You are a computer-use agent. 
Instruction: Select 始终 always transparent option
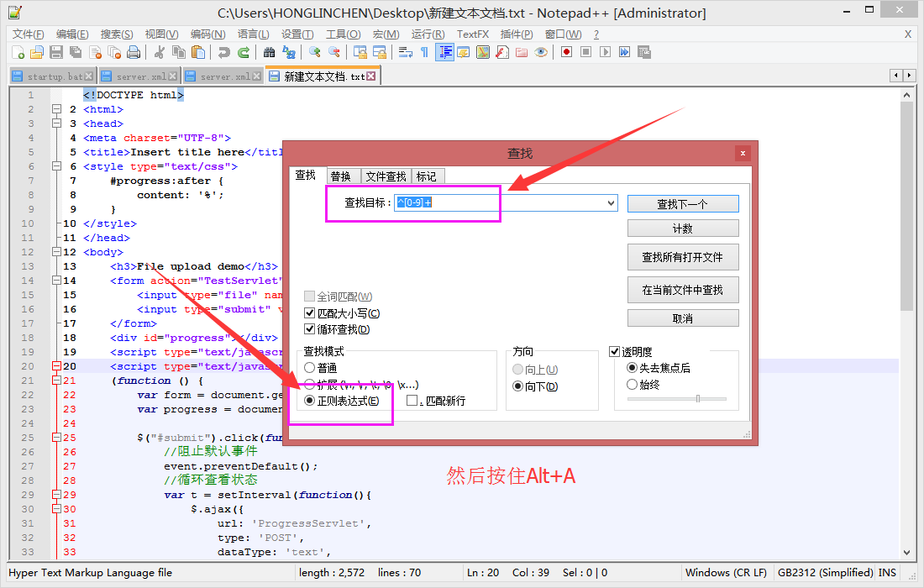(x=632, y=384)
